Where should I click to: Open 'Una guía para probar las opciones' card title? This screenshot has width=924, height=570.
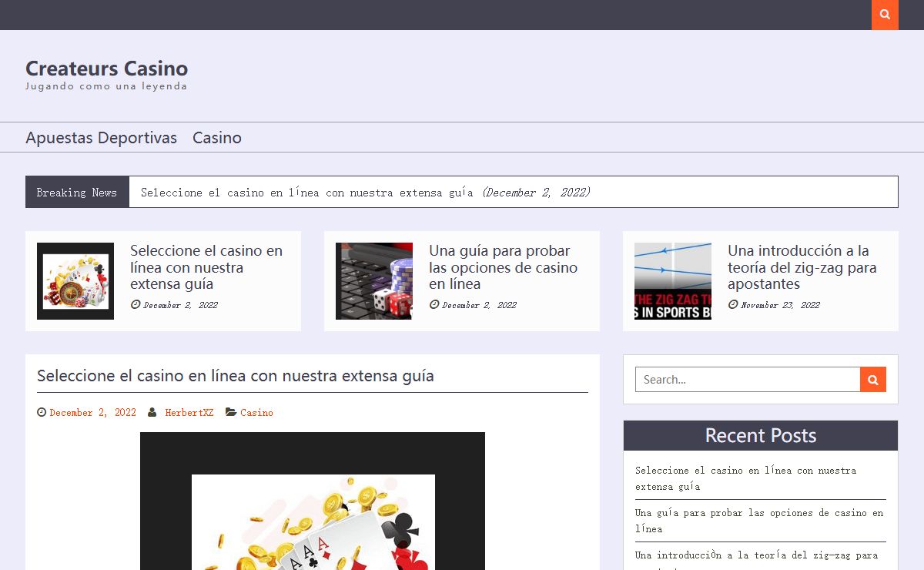coord(503,267)
